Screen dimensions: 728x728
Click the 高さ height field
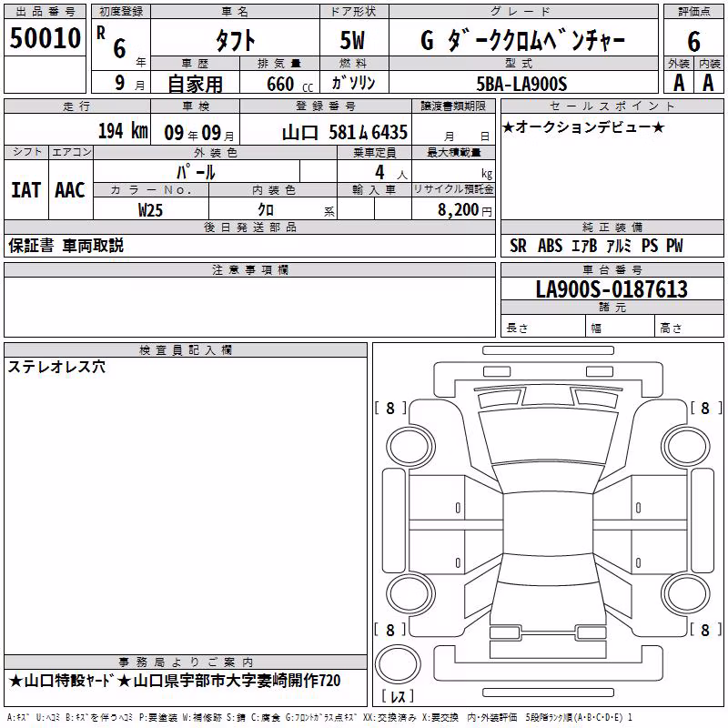click(x=689, y=328)
